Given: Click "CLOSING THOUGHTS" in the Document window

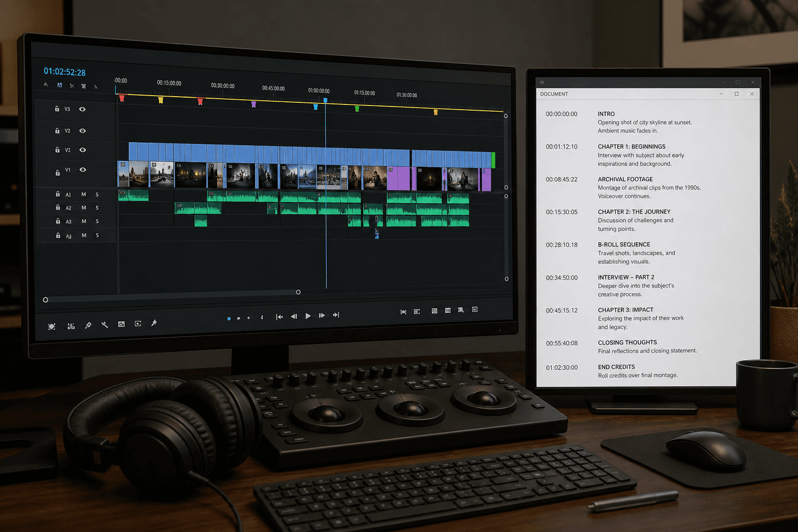Looking at the screenshot, I should click(628, 343).
